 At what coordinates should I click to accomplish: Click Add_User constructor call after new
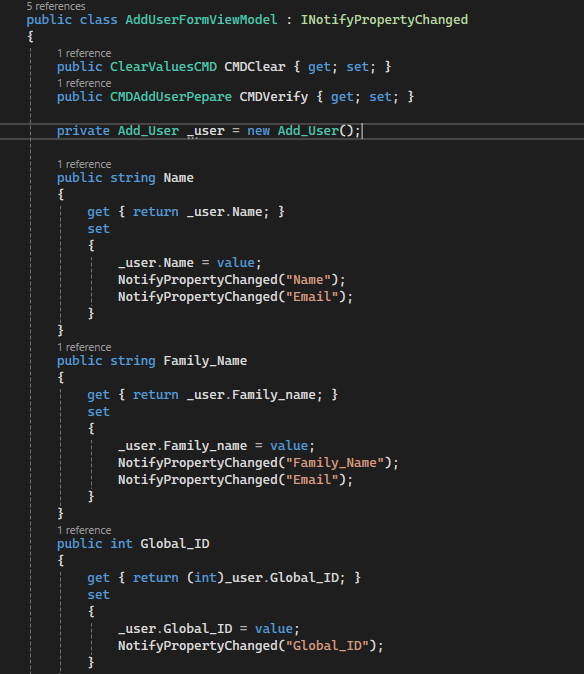point(308,131)
